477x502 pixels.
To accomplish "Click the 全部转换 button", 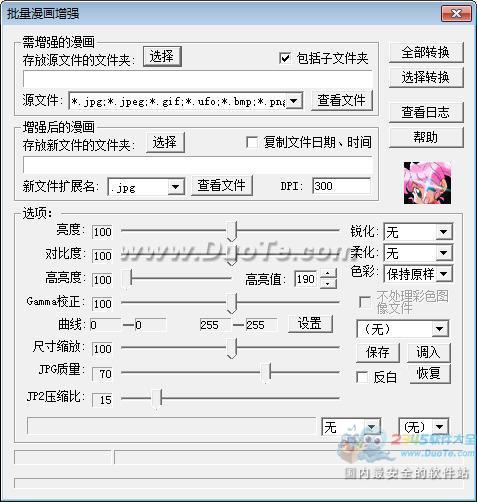I will pos(426,52).
